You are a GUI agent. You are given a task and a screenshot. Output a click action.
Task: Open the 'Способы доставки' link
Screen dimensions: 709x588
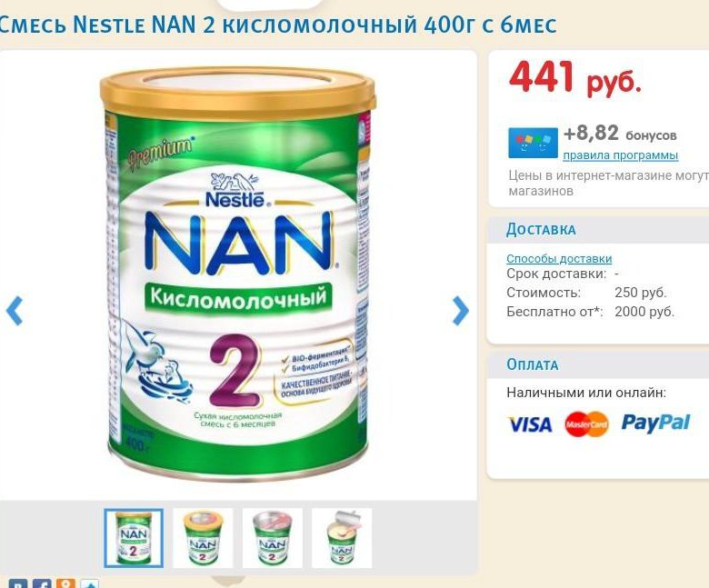[559, 258]
